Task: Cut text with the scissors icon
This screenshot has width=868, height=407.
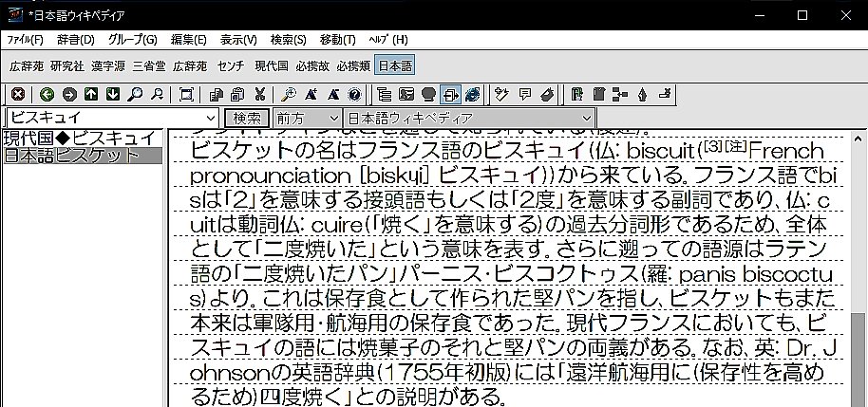Action: (259, 95)
